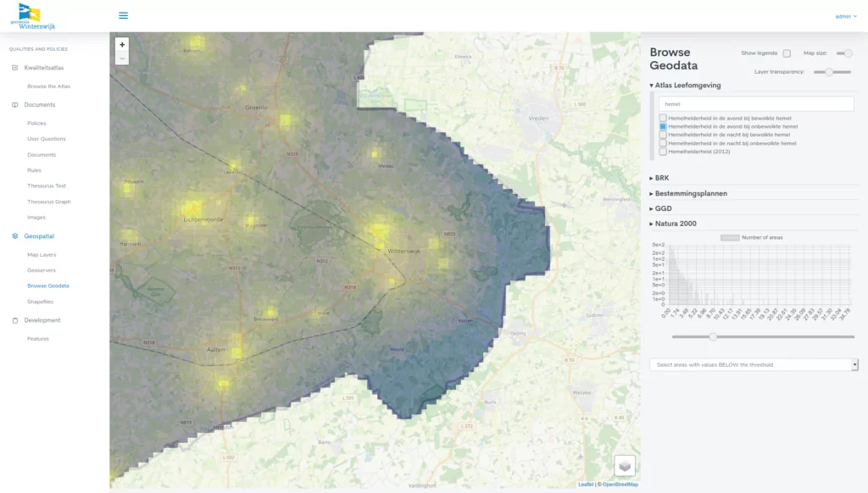
Task: Toggle the hamburger menu icon
Action: 124,15
